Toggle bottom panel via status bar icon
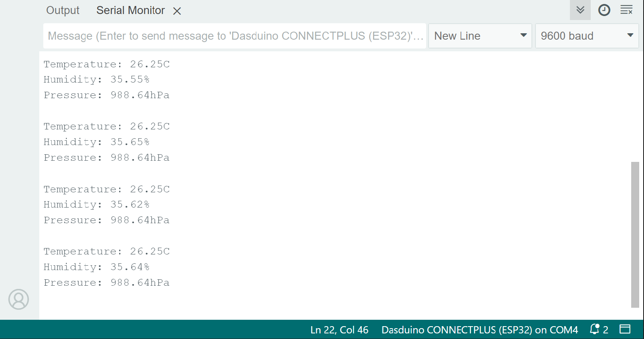The image size is (644, 339). [625, 329]
